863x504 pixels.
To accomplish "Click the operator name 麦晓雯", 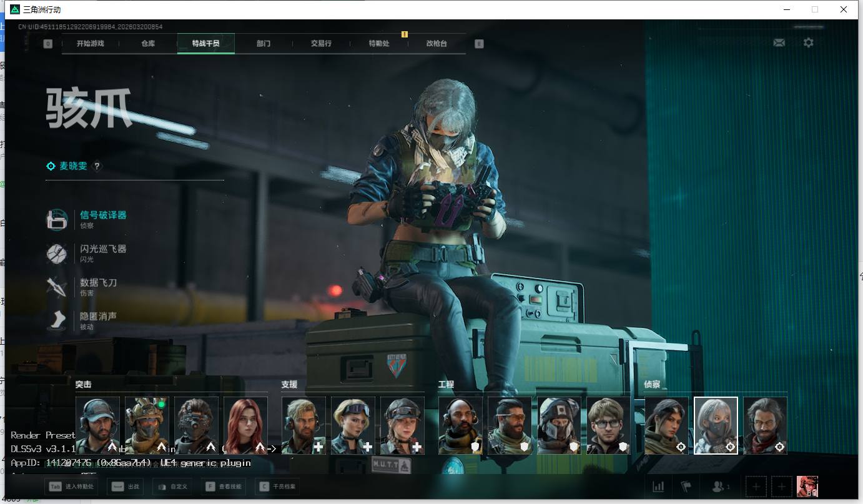I will [73, 166].
